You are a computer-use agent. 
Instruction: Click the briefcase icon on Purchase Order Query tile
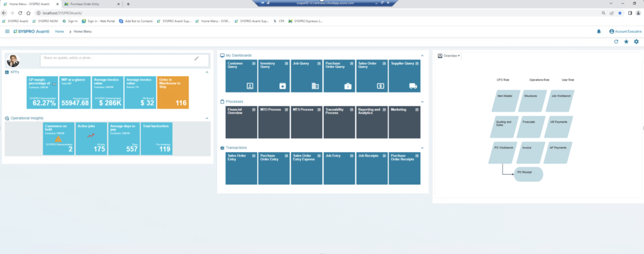pyautogui.click(x=347, y=86)
